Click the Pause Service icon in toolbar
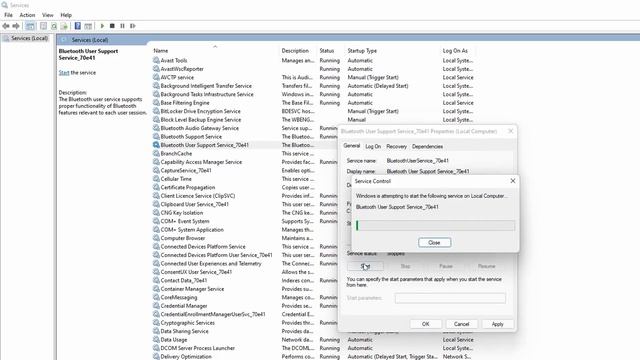The image size is (640, 360). pyautogui.click(x=122, y=26)
